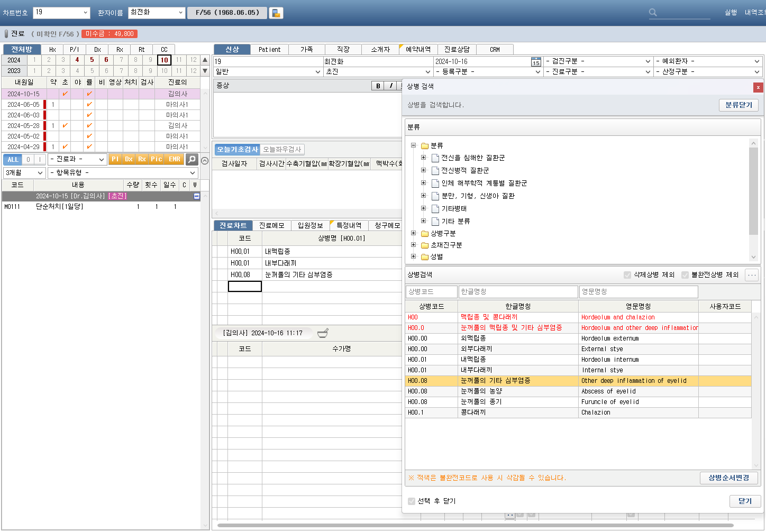Click the 상병순서변경 button
Viewport: 766px width, 532px height.
coord(728,478)
